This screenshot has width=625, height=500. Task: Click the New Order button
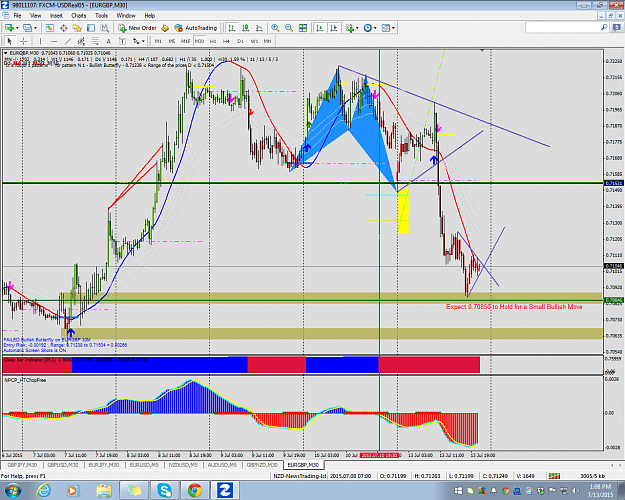138,28
